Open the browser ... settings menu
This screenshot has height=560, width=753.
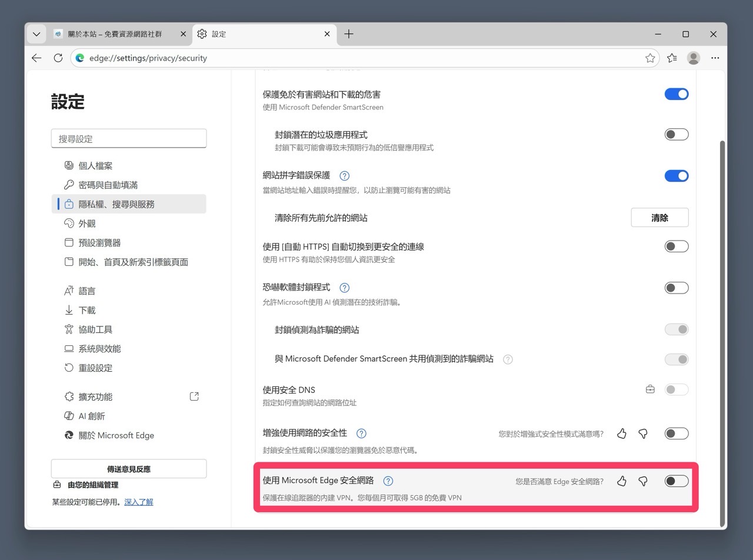click(715, 58)
